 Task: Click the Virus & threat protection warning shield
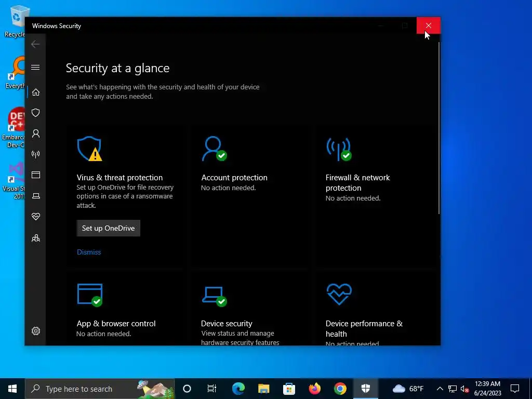pyautogui.click(x=89, y=149)
